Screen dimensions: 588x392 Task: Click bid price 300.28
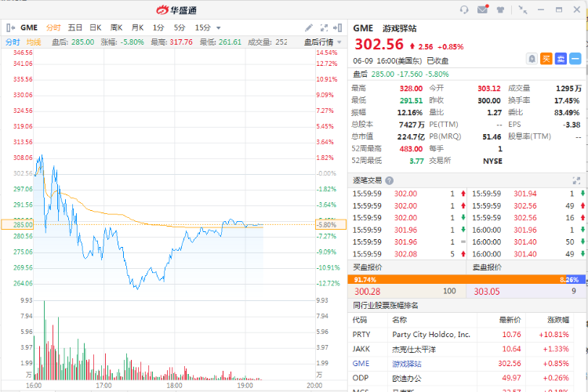click(x=367, y=292)
